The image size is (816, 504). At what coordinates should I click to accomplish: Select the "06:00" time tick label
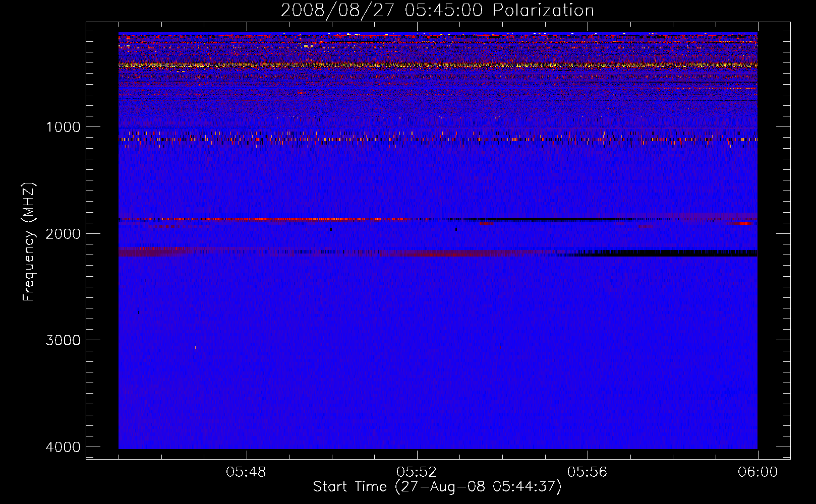tap(757, 472)
